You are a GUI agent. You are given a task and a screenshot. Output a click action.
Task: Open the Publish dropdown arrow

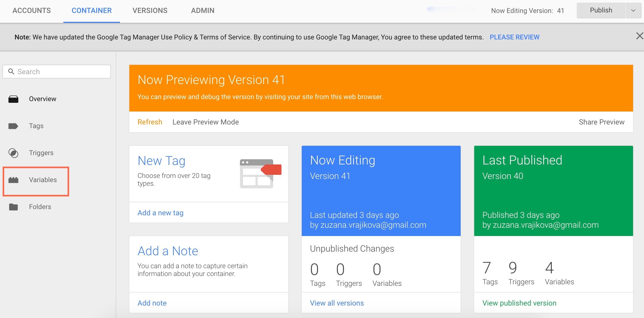pyautogui.click(x=633, y=10)
